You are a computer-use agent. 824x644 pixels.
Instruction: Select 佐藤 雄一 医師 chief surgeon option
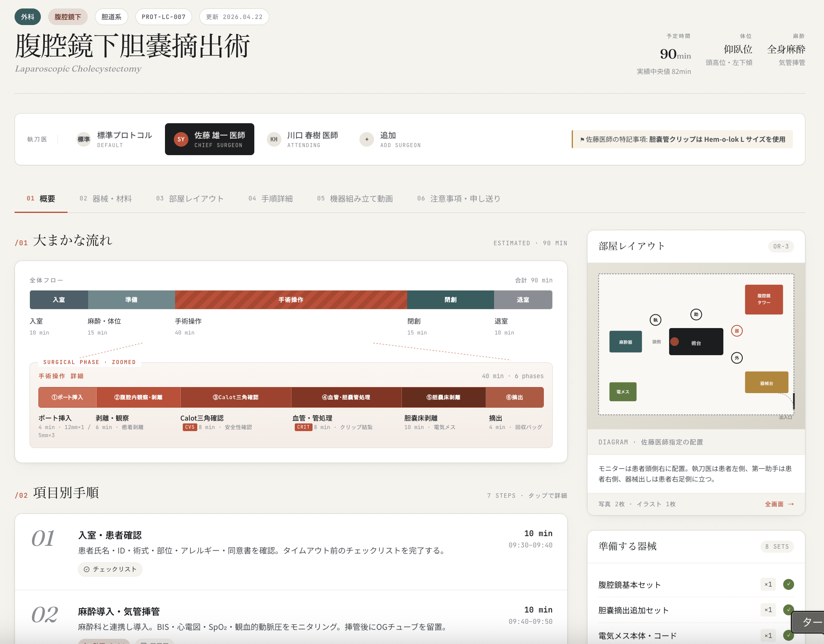[209, 139]
